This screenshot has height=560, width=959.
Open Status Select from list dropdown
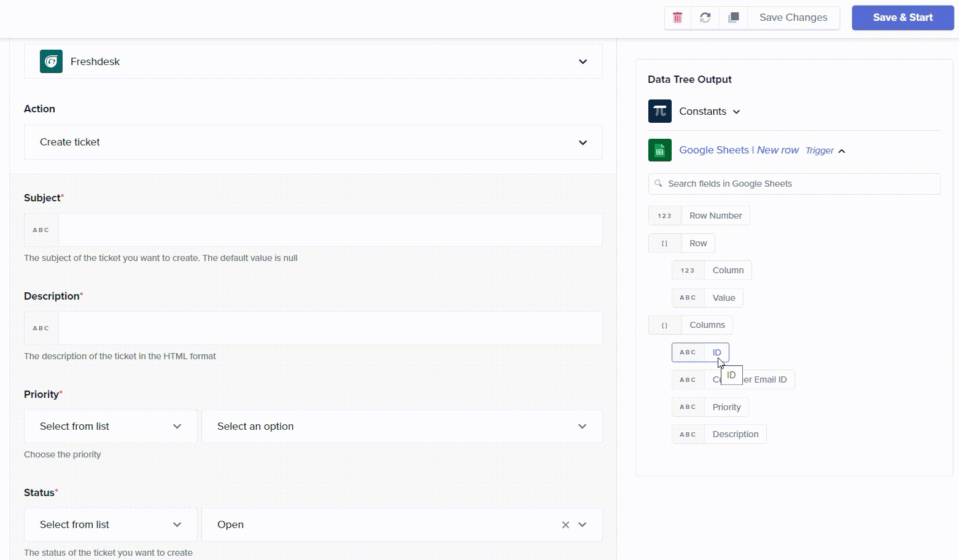pyautogui.click(x=111, y=524)
